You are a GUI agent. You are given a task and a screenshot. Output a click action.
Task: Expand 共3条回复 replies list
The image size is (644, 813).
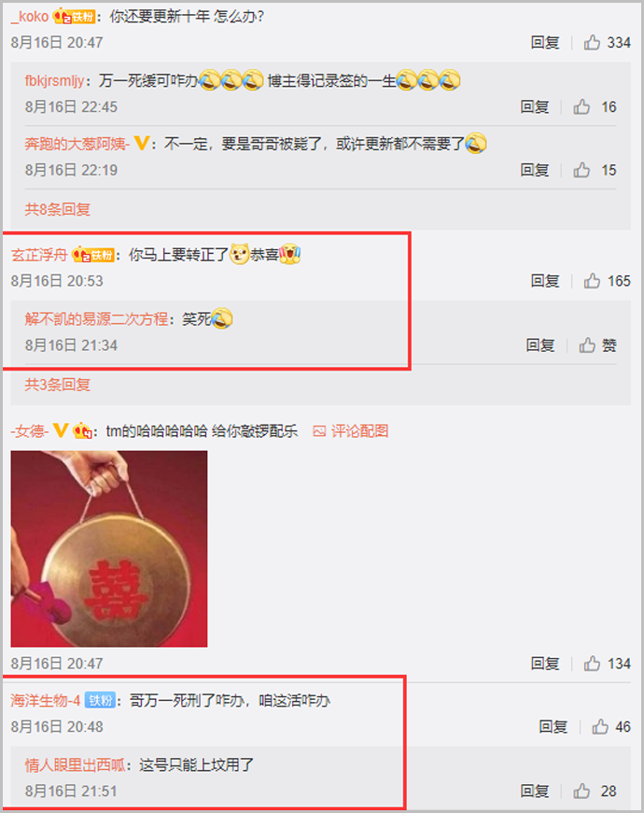[x=58, y=385]
